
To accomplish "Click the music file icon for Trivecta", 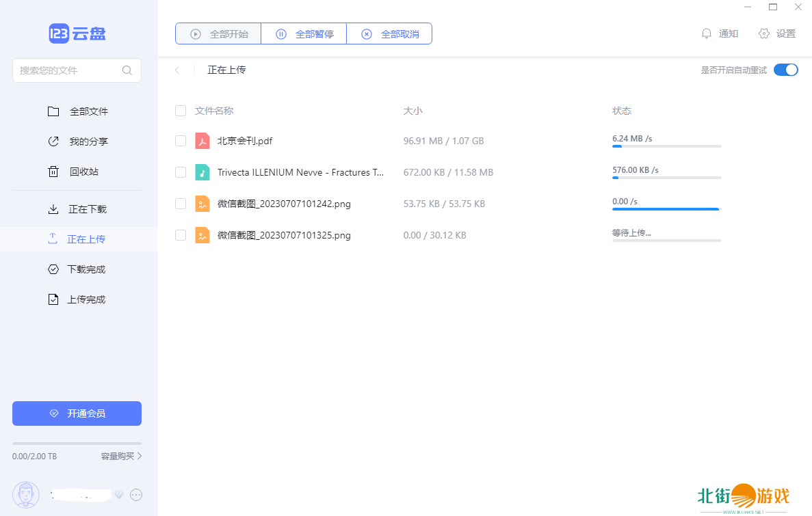I will coord(202,172).
